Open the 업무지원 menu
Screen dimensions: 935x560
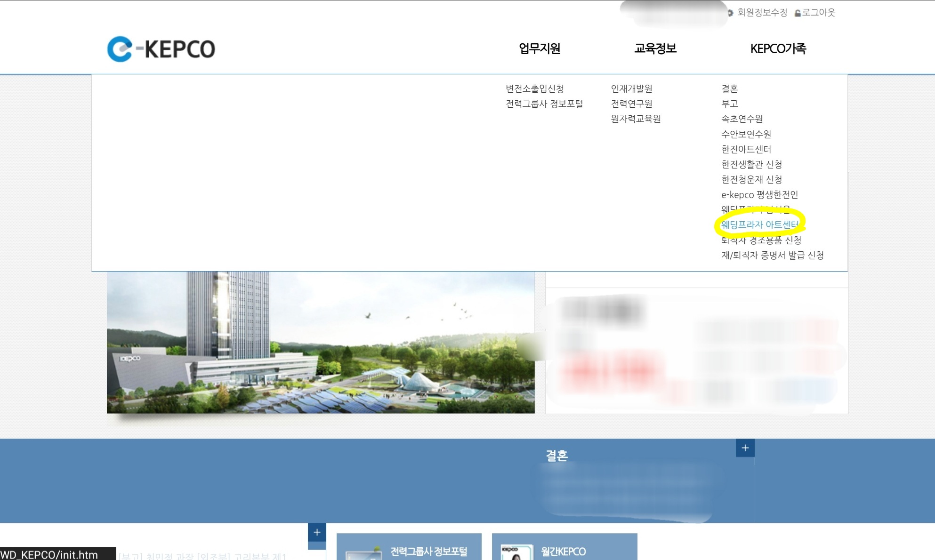[x=540, y=48]
